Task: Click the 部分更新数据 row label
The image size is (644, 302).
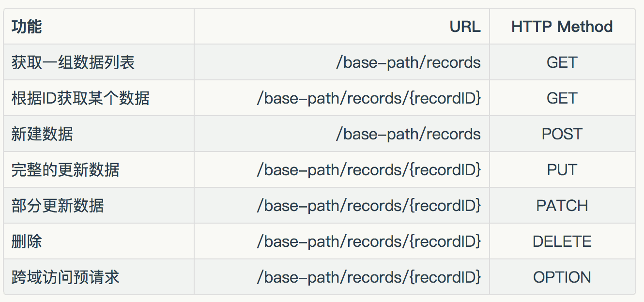Action: coord(58,206)
